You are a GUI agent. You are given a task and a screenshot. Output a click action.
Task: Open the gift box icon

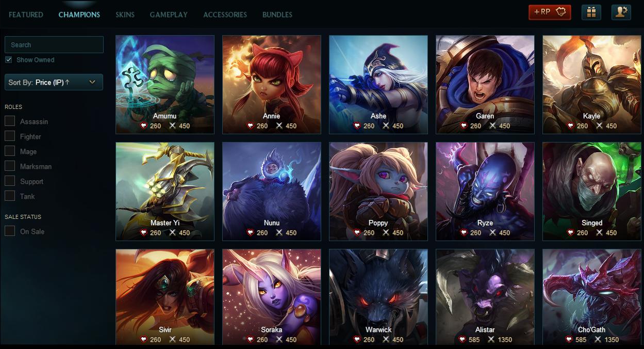[x=591, y=12]
